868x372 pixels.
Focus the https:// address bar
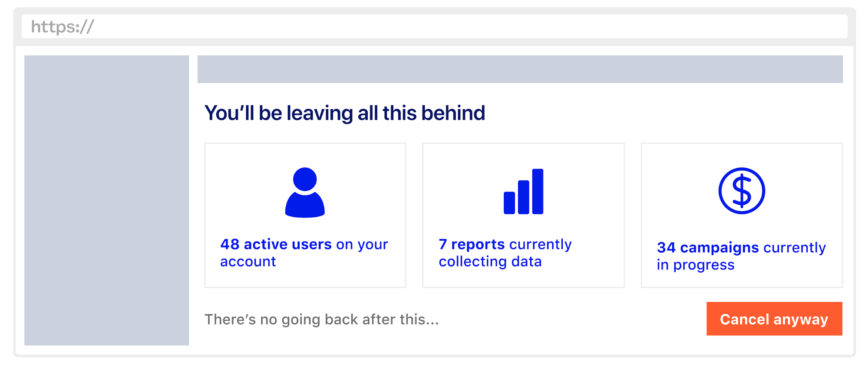[x=434, y=27]
